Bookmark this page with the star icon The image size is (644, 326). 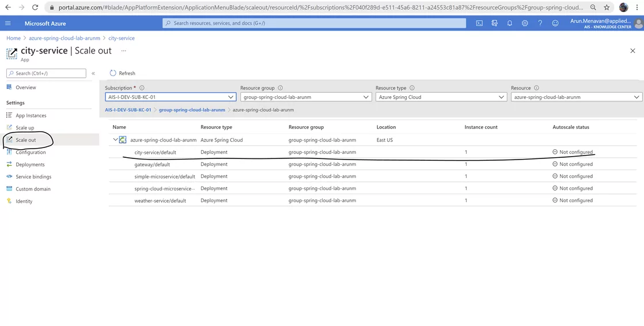(x=607, y=7)
